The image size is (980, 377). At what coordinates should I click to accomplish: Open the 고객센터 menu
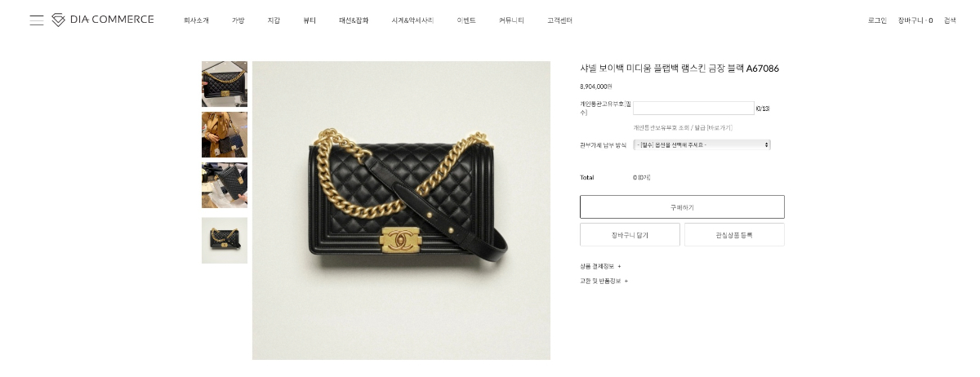pos(559,20)
